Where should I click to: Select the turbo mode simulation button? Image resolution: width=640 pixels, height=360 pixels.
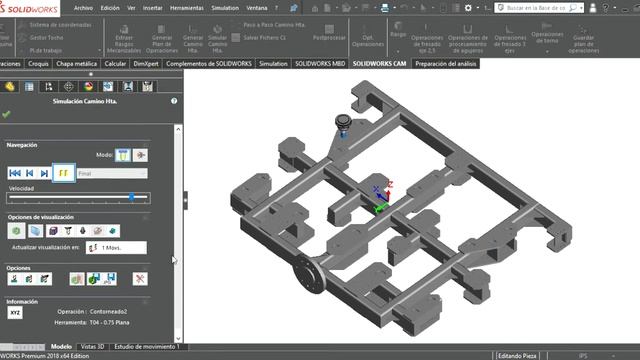[140, 155]
